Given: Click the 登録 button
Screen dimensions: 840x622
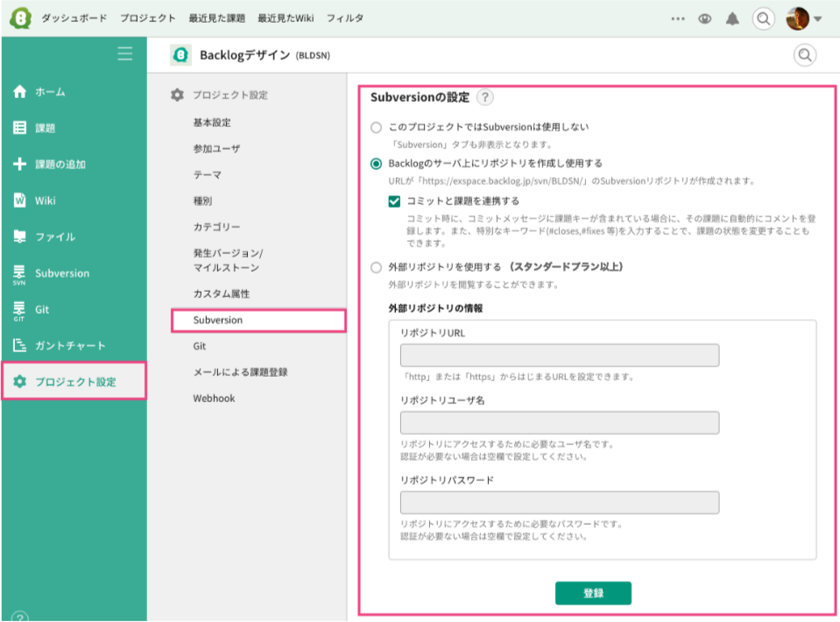Looking at the screenshot, I should [593, 593].
